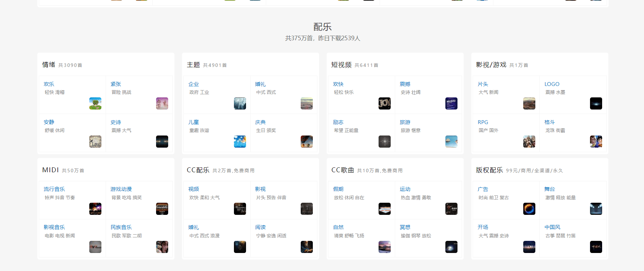The height and width of the screenshot is (271, 644).
Task: Click the 格斗 anime thumbnail
Action: [x=596, y=141]
